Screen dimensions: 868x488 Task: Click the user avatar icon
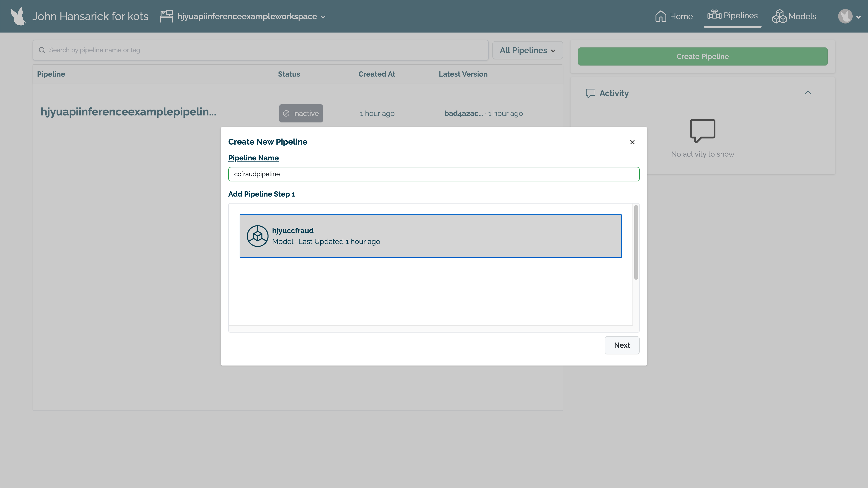click(845, 16)
